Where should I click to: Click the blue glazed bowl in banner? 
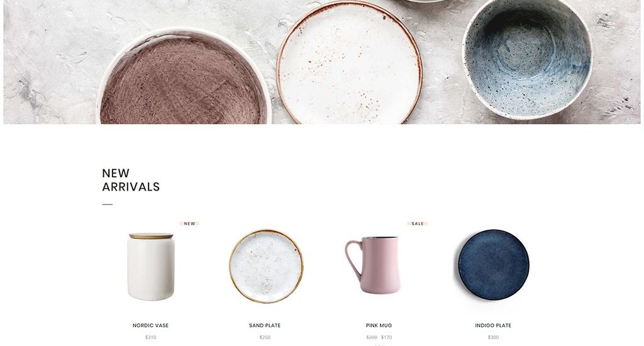tap(528, 58)
